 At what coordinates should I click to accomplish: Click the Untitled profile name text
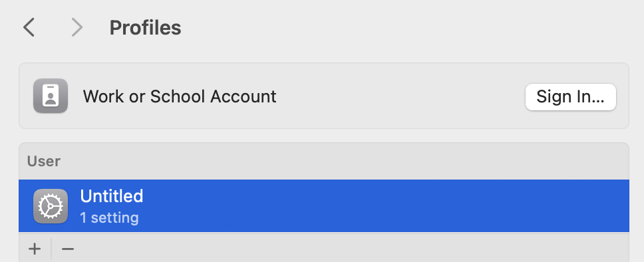(112, 196)
